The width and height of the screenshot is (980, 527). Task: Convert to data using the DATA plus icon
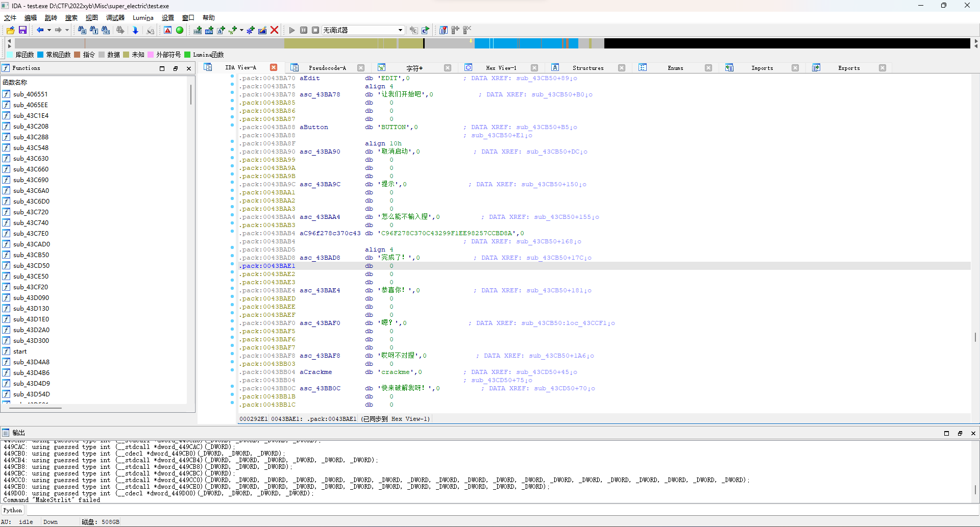pos(209,30)
